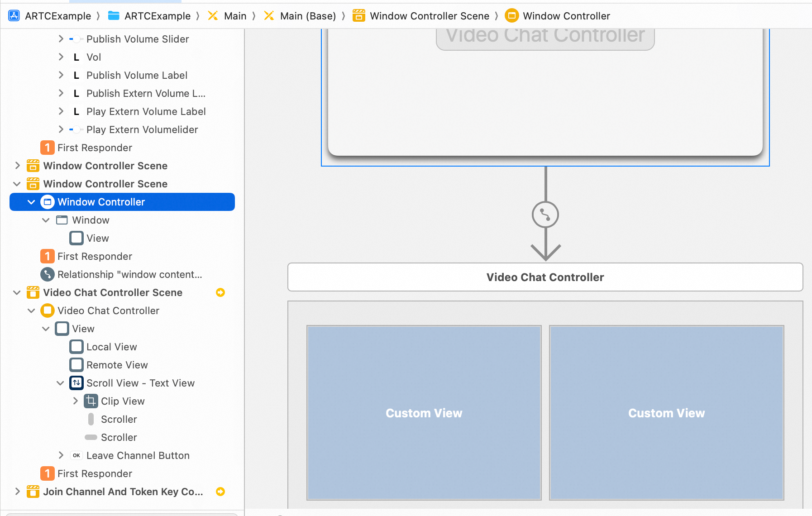Expand Join Channel And Token Key scene
Image resolution: width=812 pixels, height=516 pixels.
[17, 492]
